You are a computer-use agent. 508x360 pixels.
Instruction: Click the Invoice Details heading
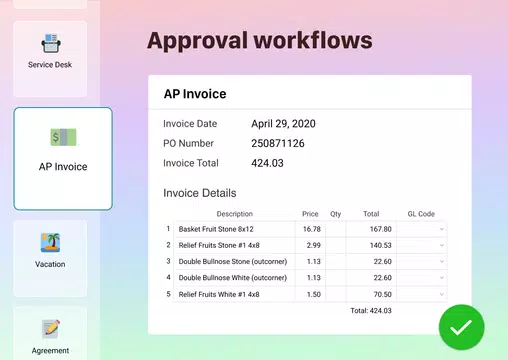(200, 193)
